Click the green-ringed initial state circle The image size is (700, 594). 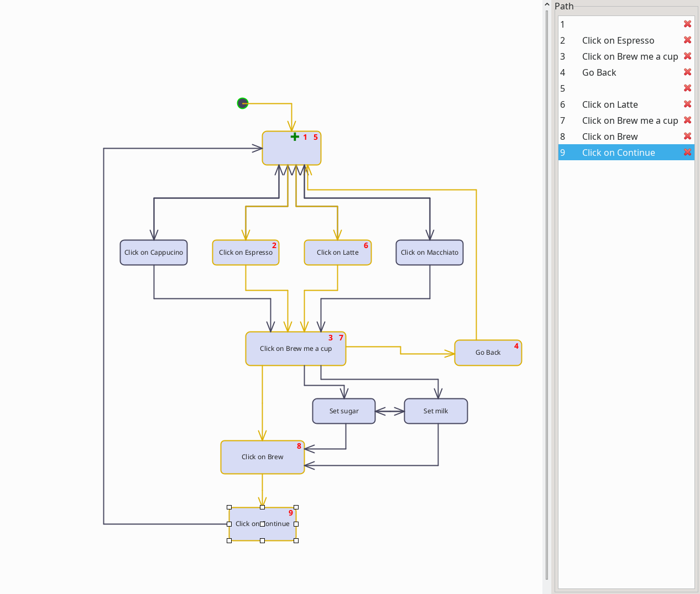pos(242,103)
